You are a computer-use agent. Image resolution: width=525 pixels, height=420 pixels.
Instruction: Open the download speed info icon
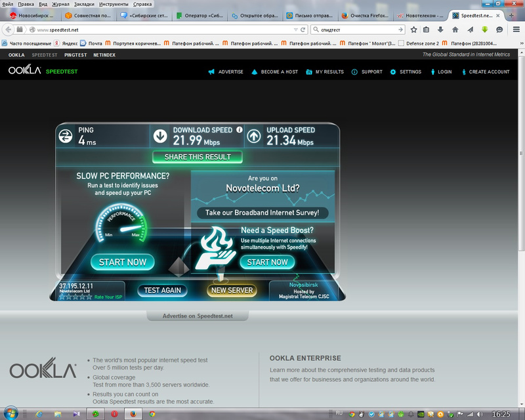tap(239, 130)
